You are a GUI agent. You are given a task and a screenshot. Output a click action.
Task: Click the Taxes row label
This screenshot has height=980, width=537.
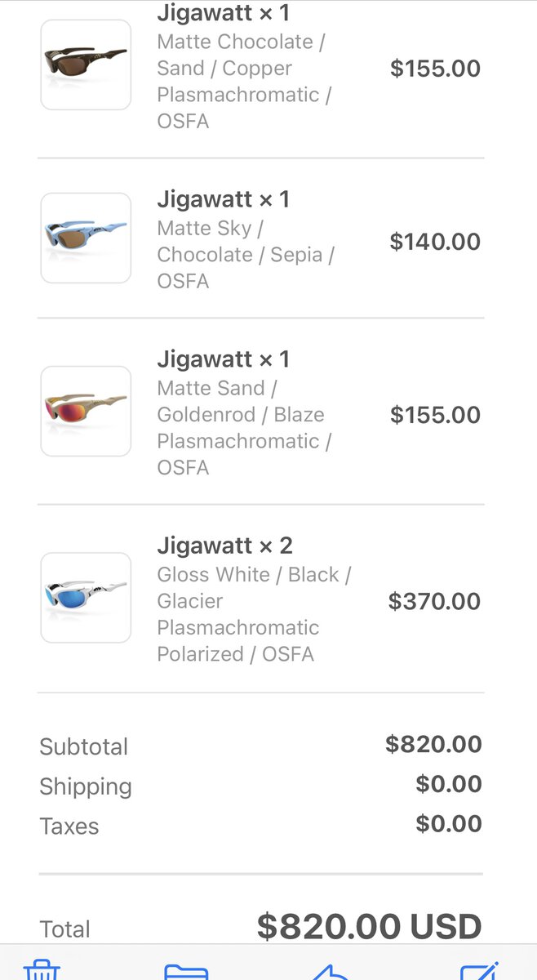(69, 826)
